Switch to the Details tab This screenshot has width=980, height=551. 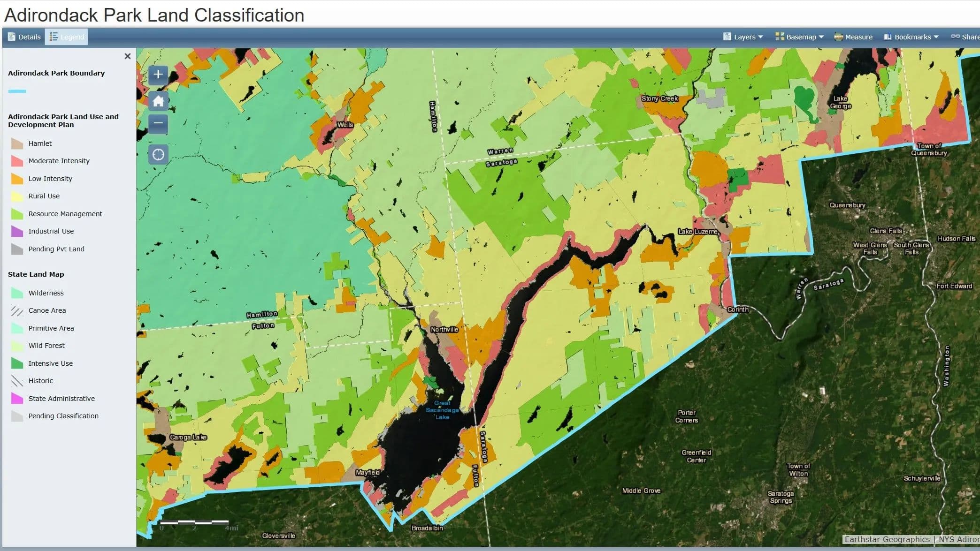(24, 37)
